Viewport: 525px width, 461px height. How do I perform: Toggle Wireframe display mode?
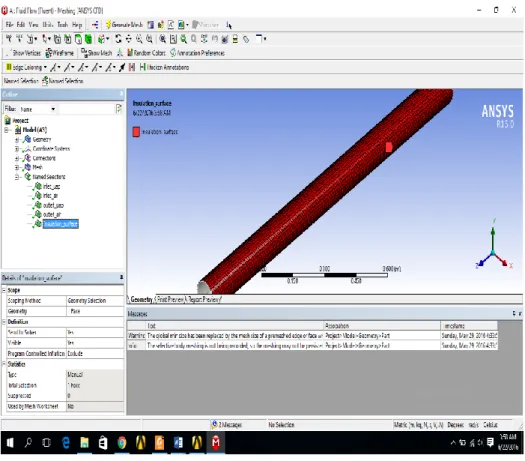click(60, 53)
